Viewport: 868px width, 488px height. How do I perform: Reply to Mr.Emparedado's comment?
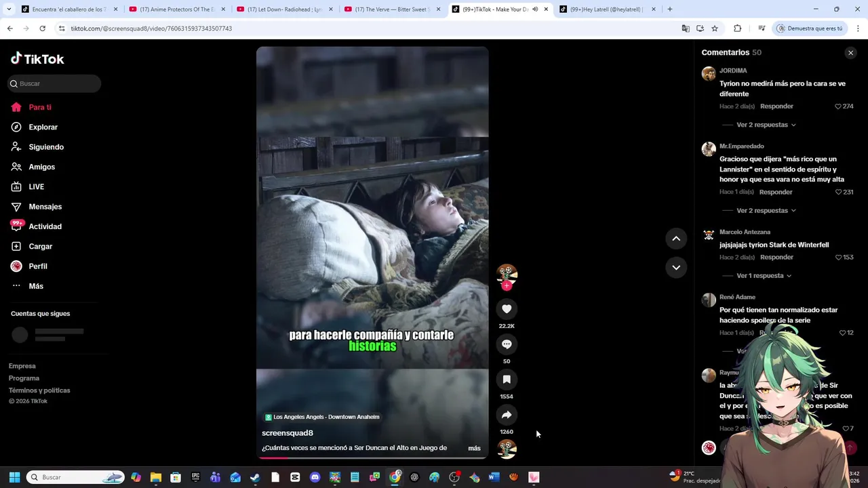[x=776, y=192]
